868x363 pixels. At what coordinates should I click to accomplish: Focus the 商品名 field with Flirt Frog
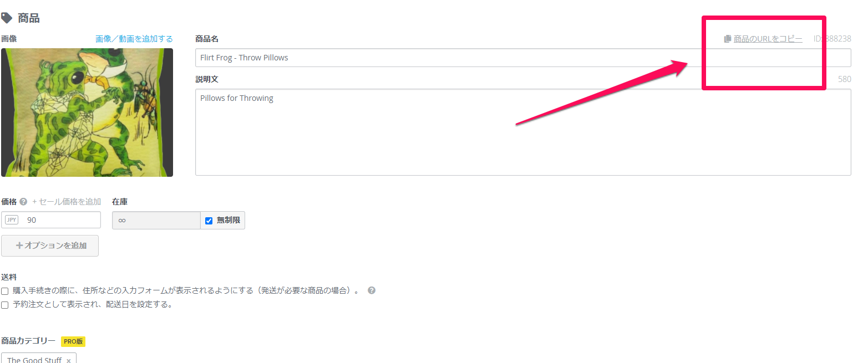(x=523, y=58)
